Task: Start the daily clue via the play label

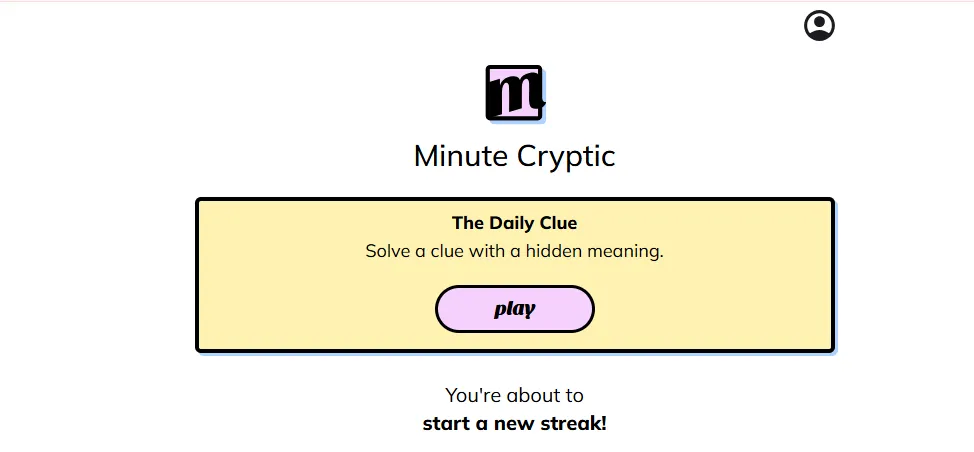Action: pos(514,309)
